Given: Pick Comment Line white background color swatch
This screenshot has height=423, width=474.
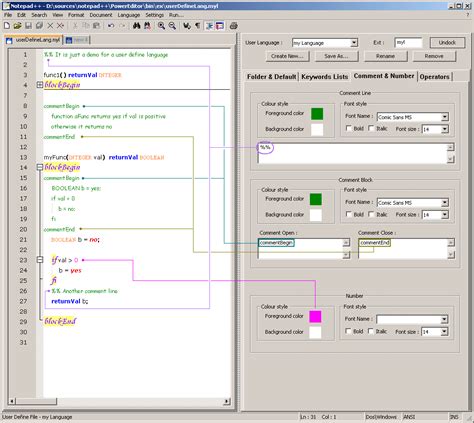Looking at the screenshot, I should tap(317, 130).
